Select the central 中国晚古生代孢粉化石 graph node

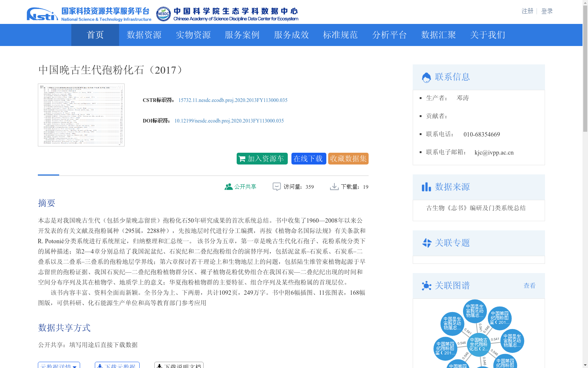click(x=479, y=344)
